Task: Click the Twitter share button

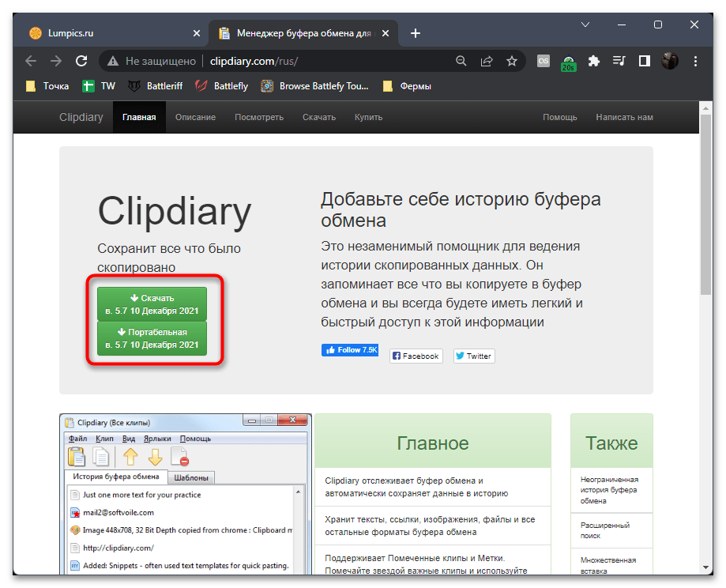Action: click(472, 356)
